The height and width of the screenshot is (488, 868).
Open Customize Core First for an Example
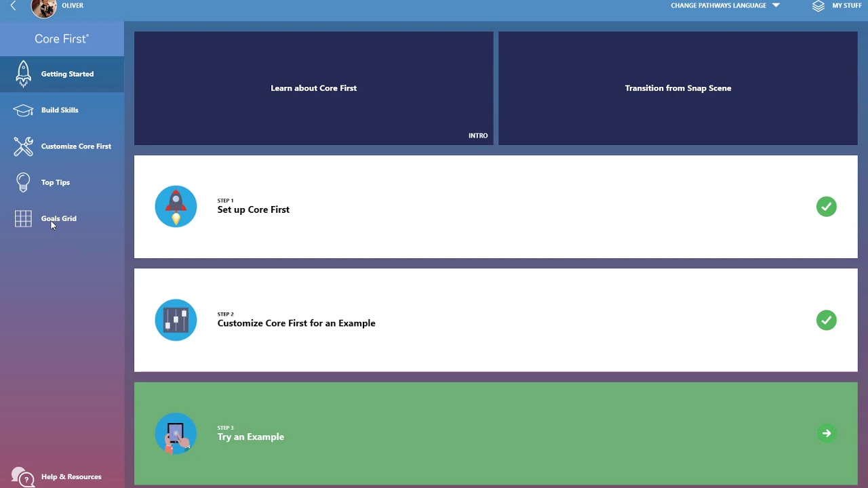(x=496, y=320)
